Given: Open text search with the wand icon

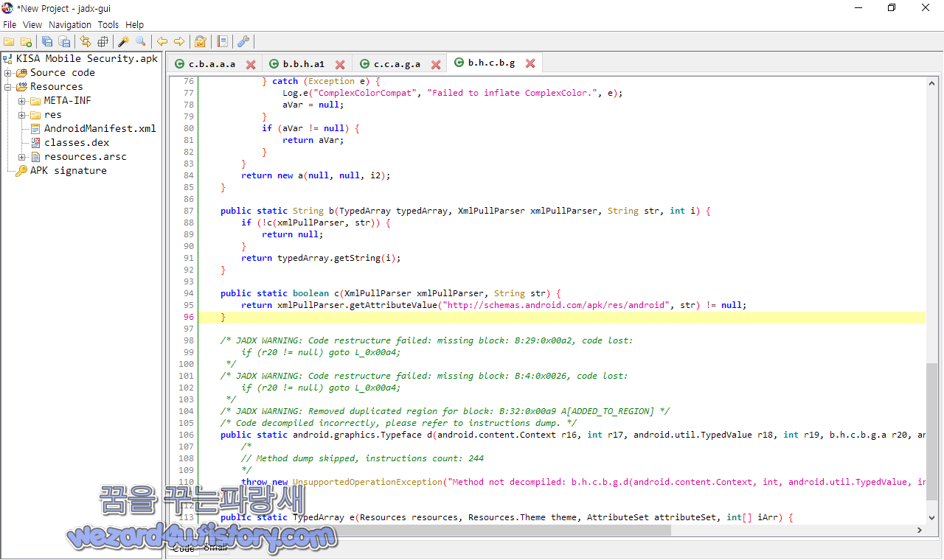Looking at the screenshot, I should [124, 42].
